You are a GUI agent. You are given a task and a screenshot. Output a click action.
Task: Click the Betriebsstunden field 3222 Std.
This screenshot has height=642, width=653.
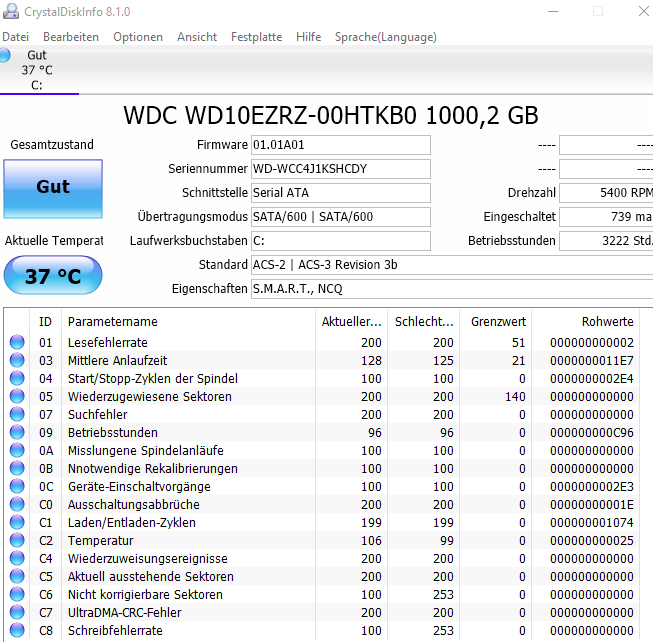point(606,241)
